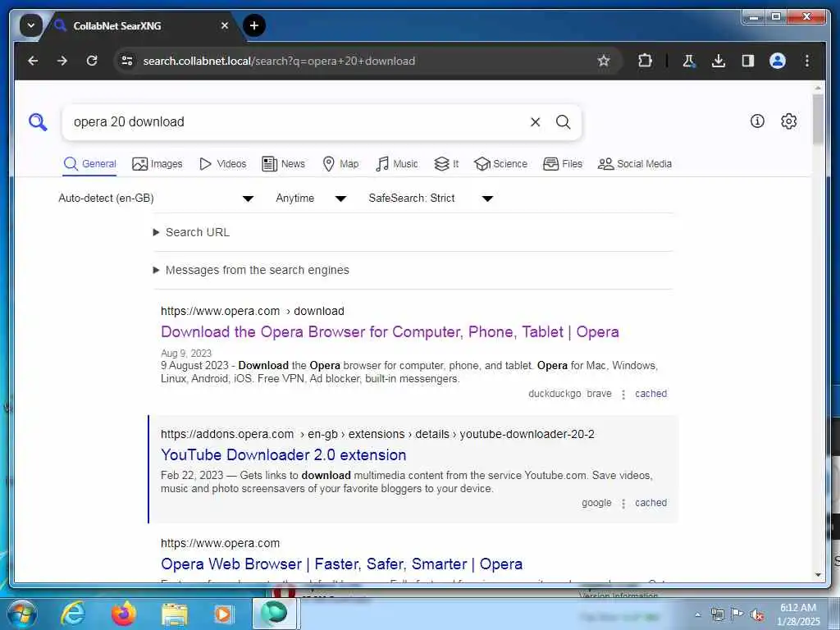Submit search with magnifier button
Viewport: 840px width, 630px height.
[563, 122]
